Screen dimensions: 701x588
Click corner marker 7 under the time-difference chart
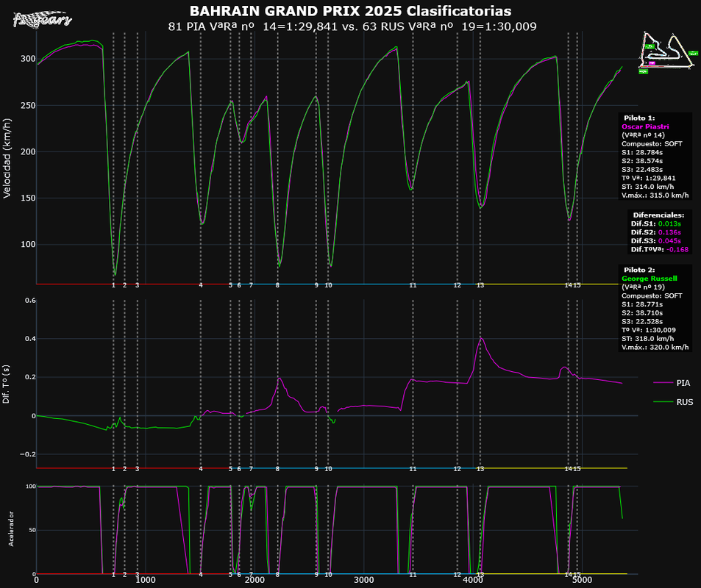tap(252, 469)
